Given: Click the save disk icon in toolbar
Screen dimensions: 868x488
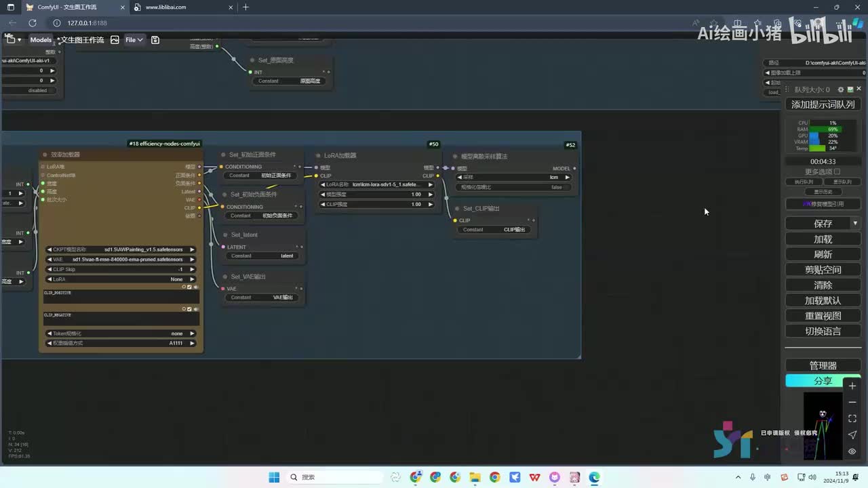Looking at the screenshot, I should [155, 40].
